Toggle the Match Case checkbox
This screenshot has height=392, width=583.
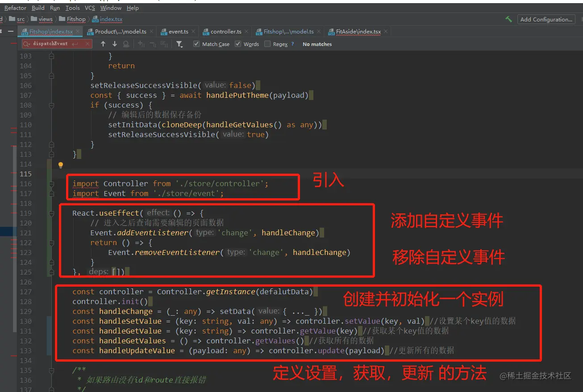tap(196, 44)
